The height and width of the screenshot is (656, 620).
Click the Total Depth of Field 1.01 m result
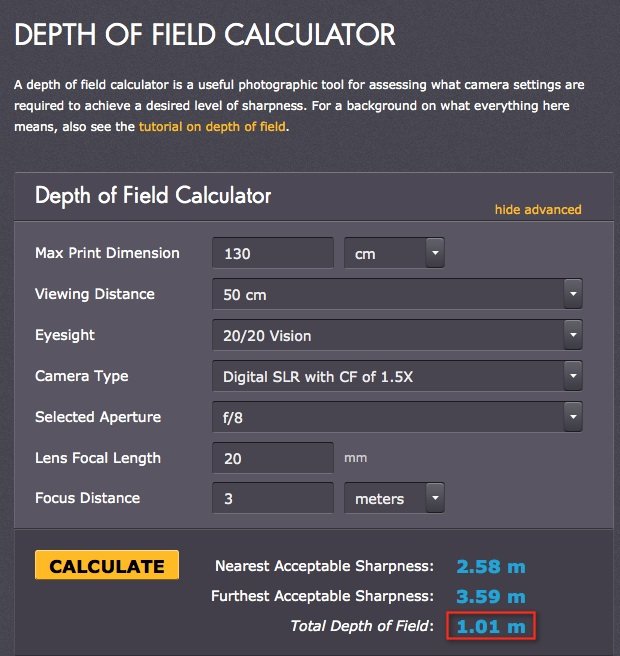click(490, 627)
